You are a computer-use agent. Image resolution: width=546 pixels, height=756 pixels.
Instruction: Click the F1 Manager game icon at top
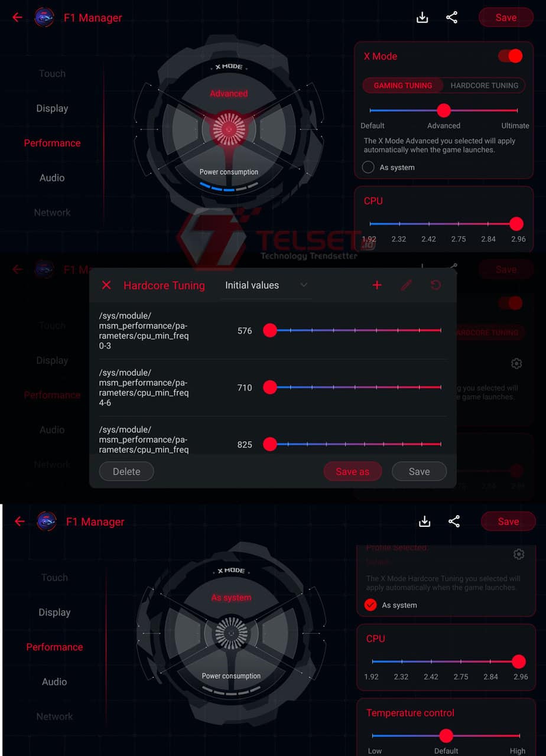[x=44, y=18]
